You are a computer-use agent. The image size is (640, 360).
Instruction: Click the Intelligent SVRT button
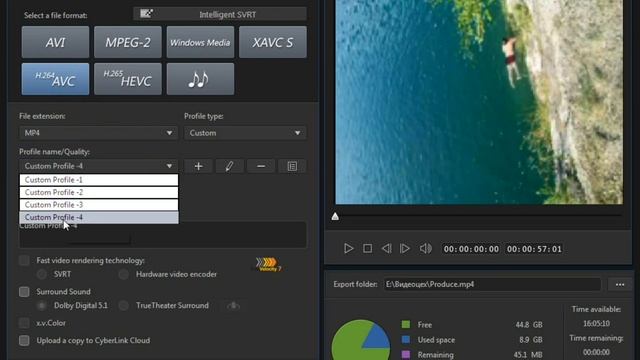(220, 14)
